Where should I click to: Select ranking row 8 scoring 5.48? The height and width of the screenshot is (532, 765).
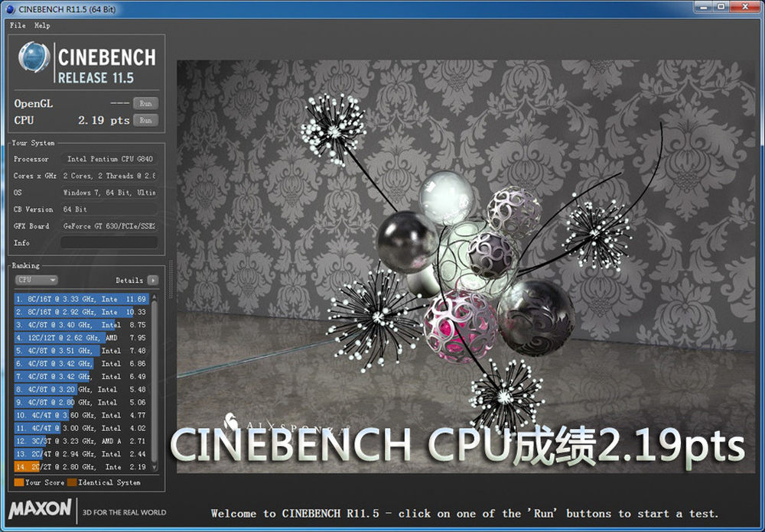pos(82,389)
